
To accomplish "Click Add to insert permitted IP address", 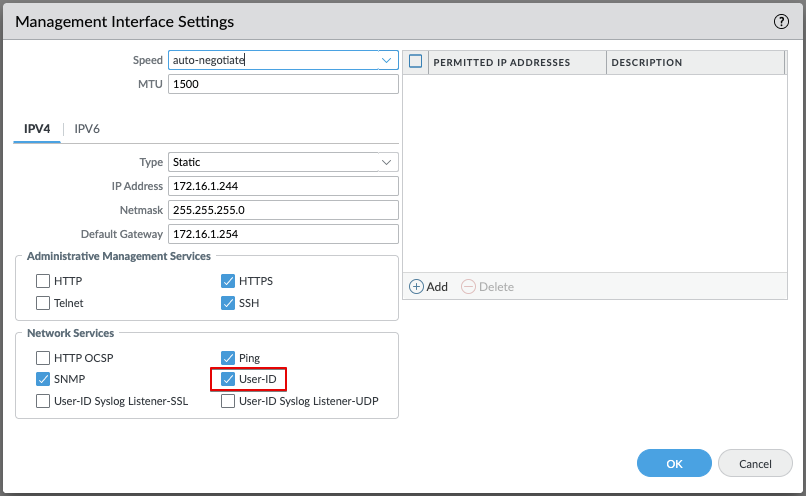I will [x=428, y=287].
